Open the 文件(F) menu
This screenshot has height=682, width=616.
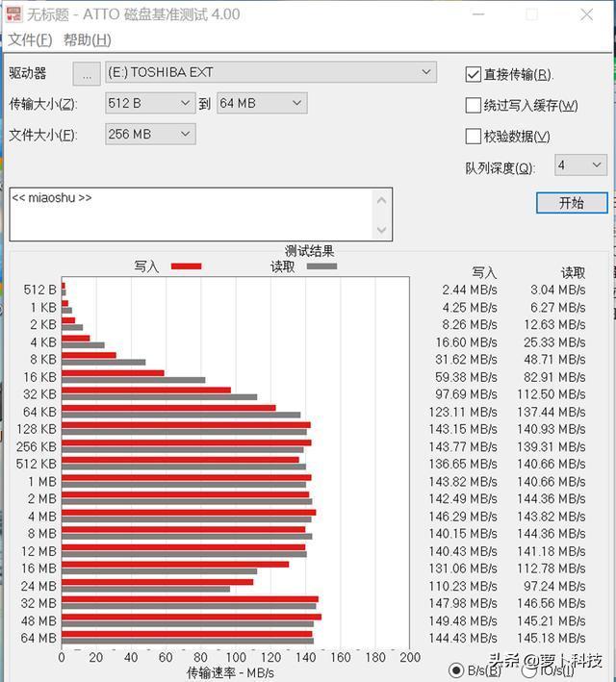click(x=30, y=40)
